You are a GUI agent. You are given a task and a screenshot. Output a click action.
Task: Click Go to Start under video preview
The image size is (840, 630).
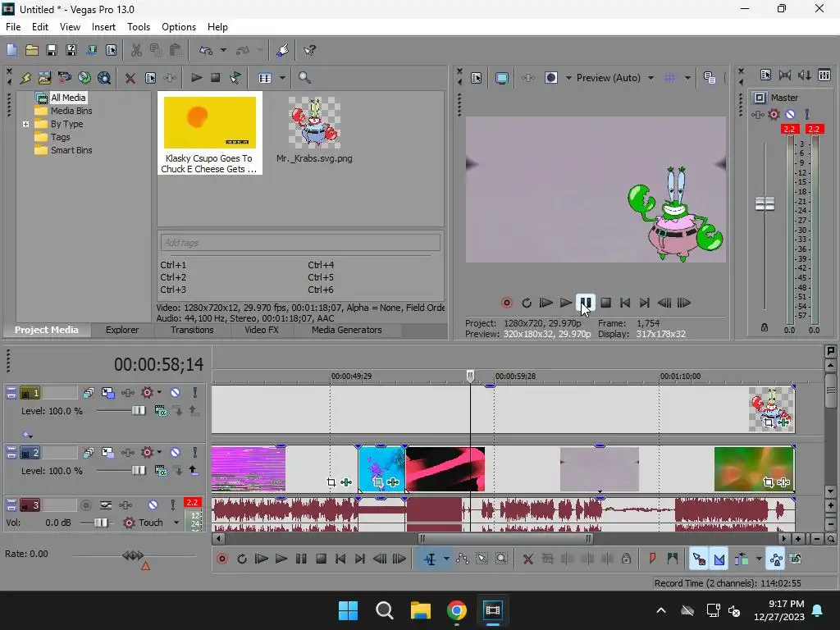625,303
